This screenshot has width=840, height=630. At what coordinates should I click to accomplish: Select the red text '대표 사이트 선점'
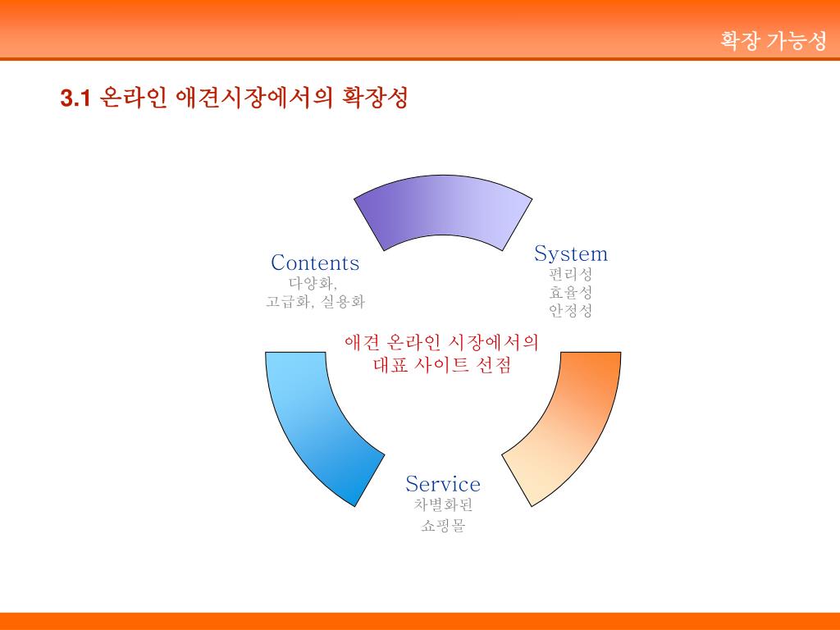pyautogui.click(x=442, y=365)
